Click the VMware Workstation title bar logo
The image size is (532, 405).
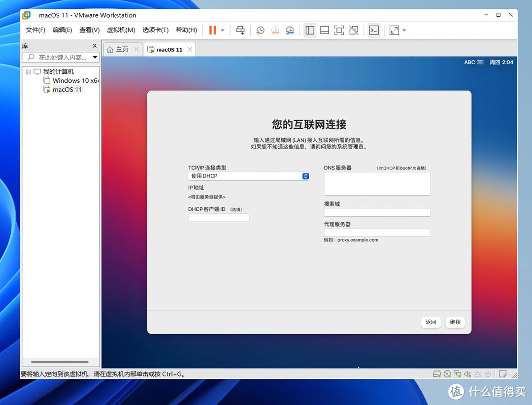(26, 15)
